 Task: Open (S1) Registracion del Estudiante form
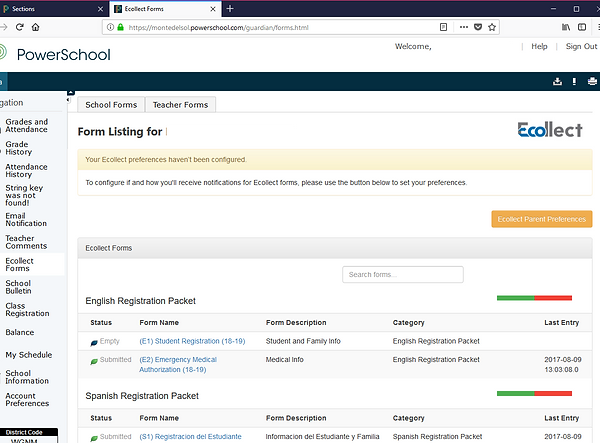tap(190, 436)
